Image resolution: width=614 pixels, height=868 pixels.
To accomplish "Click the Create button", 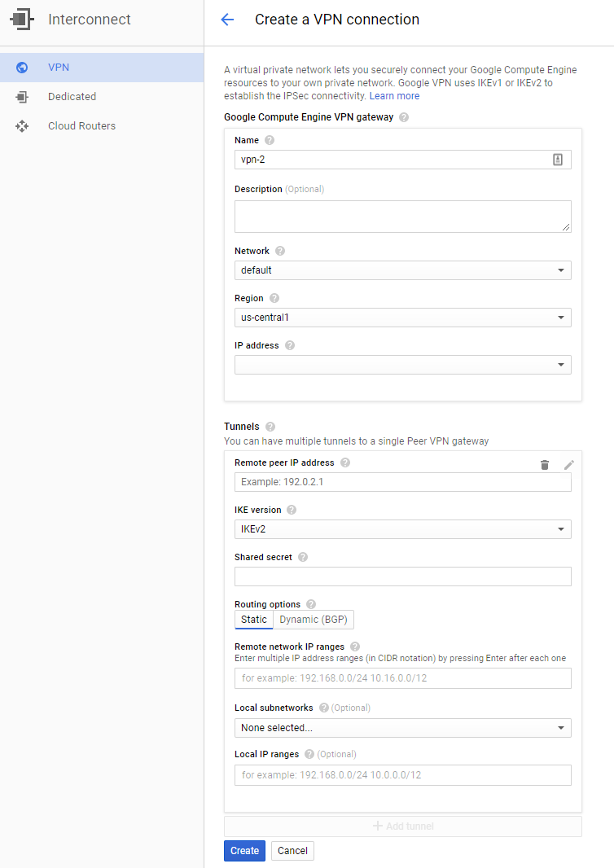I will point(245,851).
